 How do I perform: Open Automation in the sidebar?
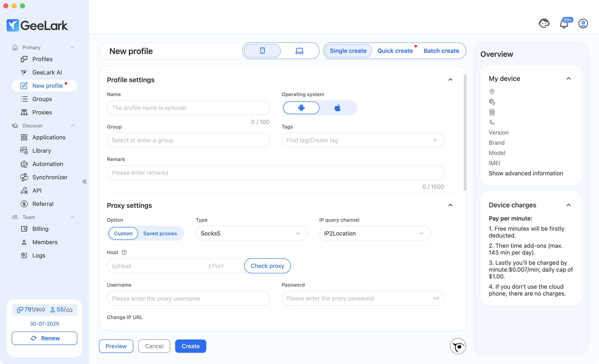pyautogui.click(x=48, y=164)
